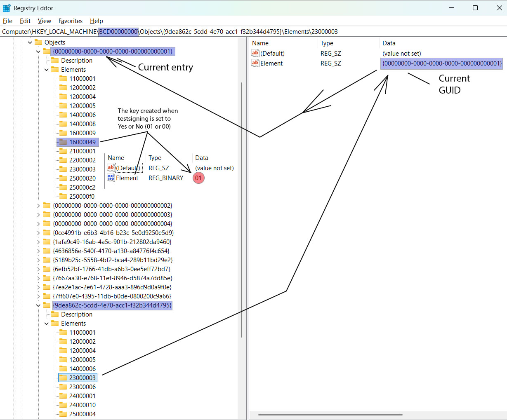Select the 11000001 key under Elements

[83, 78]
